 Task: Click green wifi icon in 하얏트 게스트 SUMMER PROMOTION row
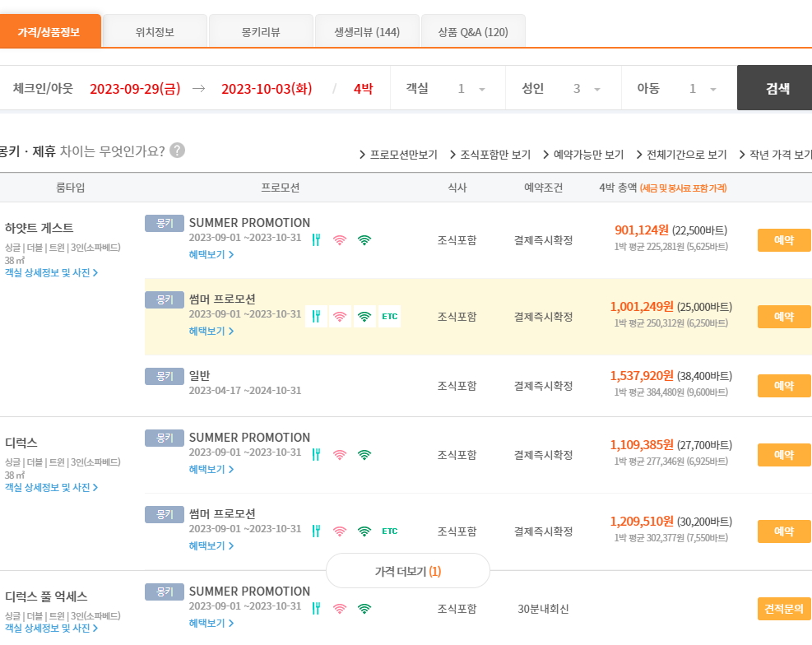(364, 240)
